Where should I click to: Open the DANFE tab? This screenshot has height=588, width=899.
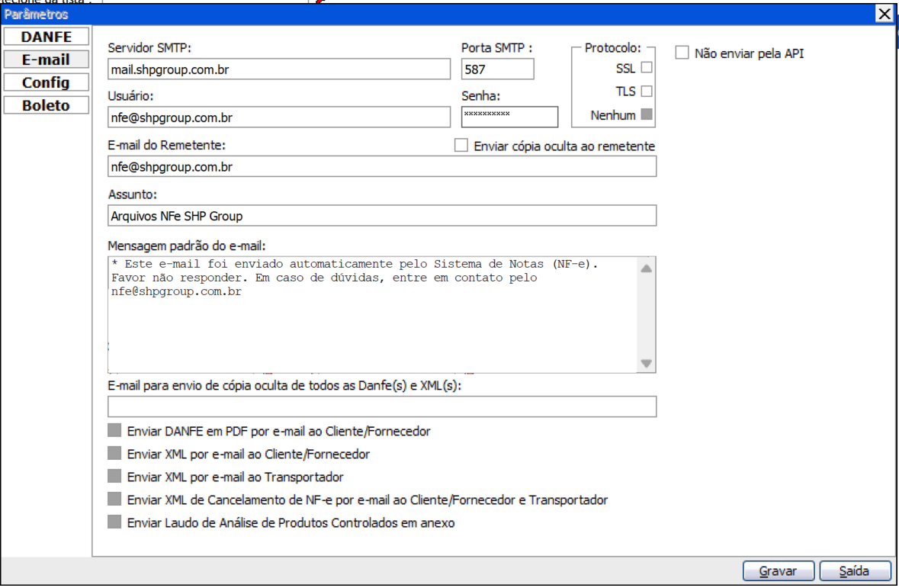click(46, 37)
